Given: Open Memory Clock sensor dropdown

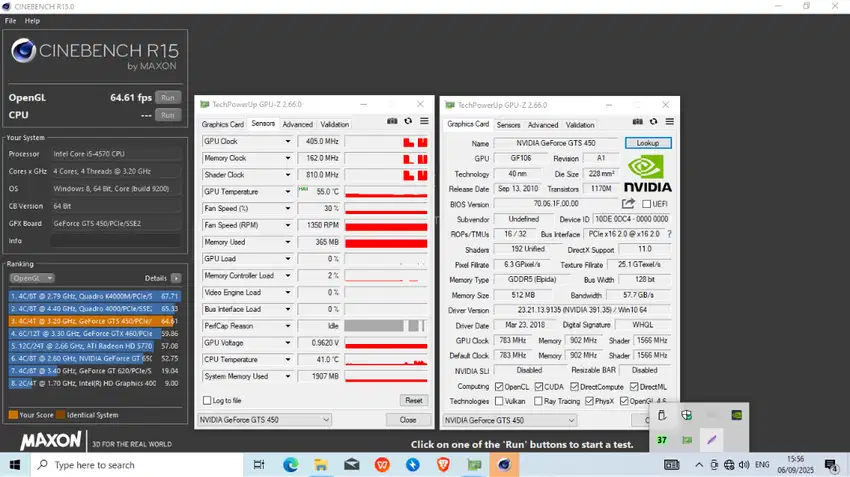Looking at the screenshot, I should 288,158.
